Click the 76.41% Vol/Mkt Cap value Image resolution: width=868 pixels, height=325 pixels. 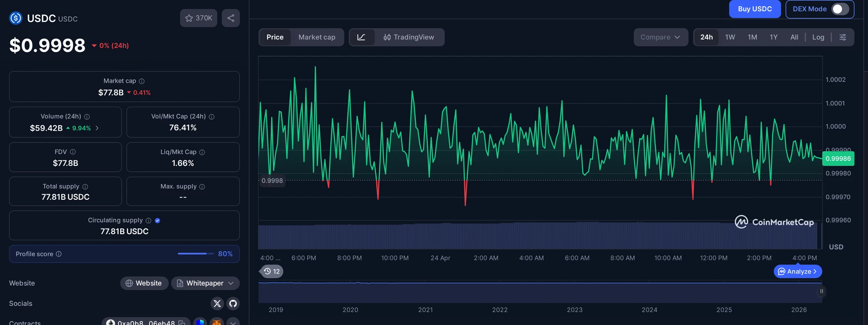[183, 127]
